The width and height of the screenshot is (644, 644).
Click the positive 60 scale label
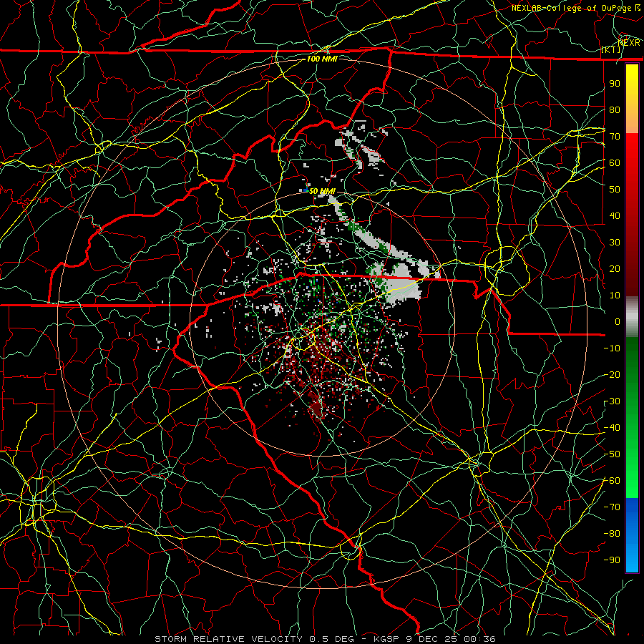tap(615, 162)
